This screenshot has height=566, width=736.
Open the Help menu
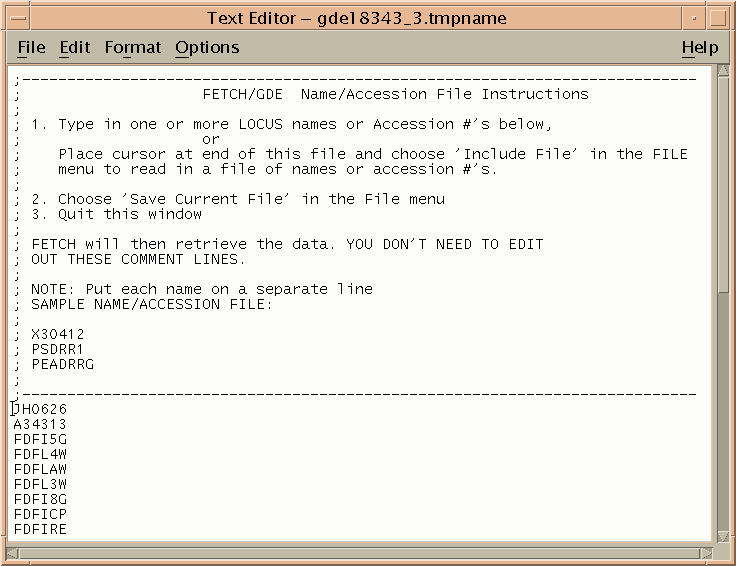pos(700,47)
